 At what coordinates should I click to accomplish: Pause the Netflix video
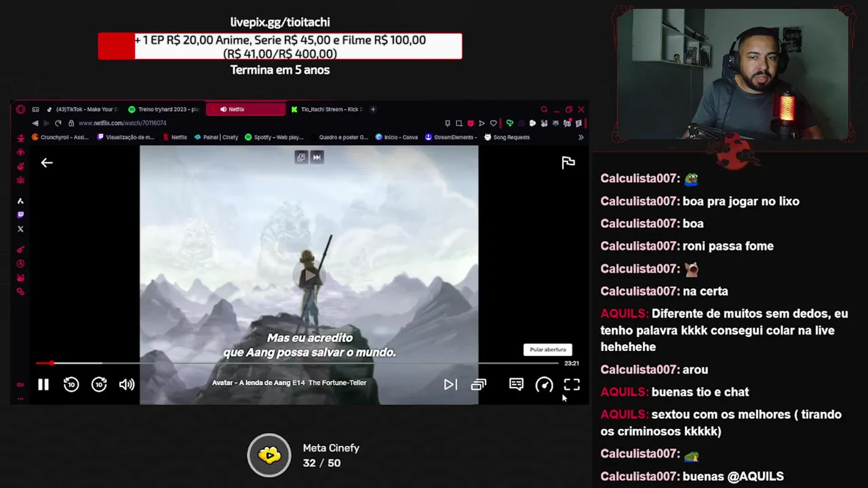point(43,385)
